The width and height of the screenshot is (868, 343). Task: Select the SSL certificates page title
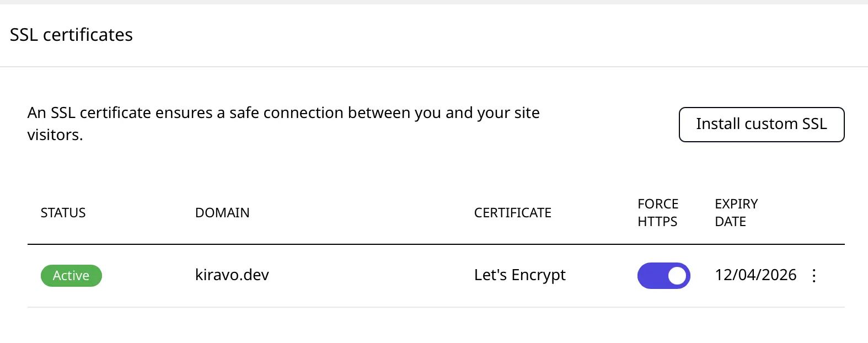pos(71,35)
